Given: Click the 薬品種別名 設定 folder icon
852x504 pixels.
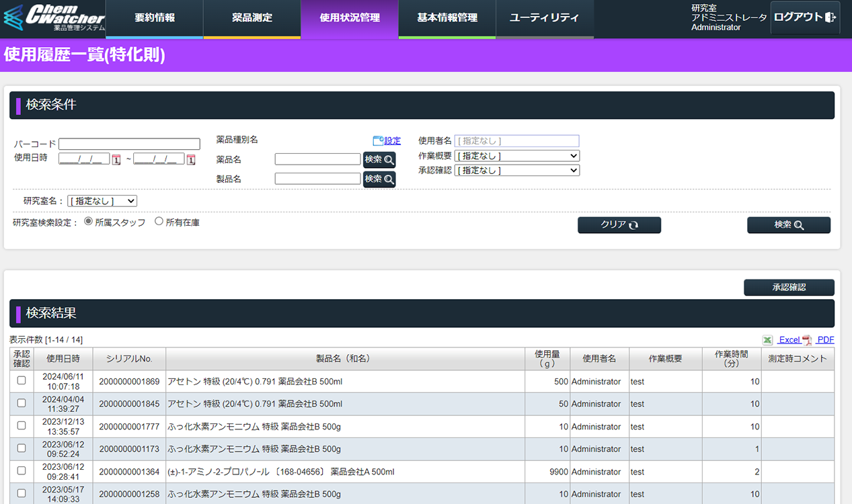Looking at the screenshot, I should coord(378,140).
